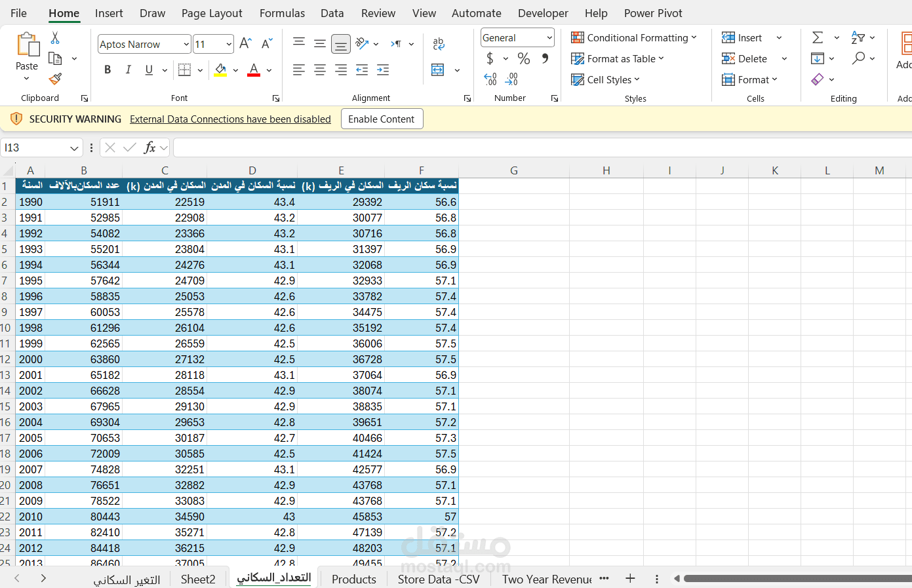Switch to the Products sheet tab
The image size is (912, 588).
coord(354,579)
